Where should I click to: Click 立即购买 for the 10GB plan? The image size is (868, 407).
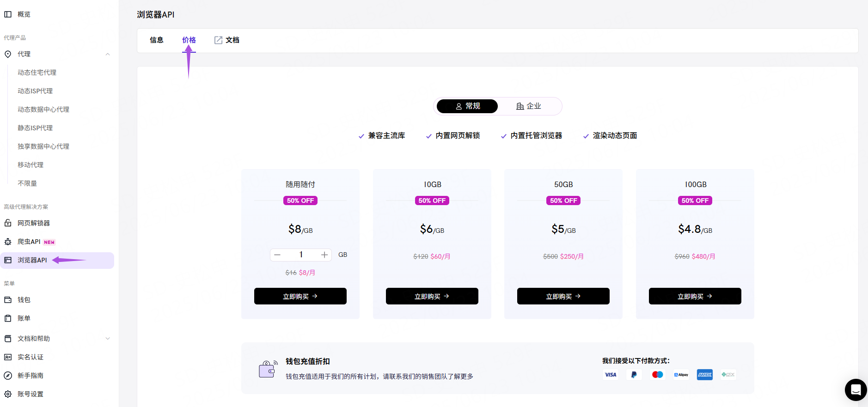pos(432,296)
